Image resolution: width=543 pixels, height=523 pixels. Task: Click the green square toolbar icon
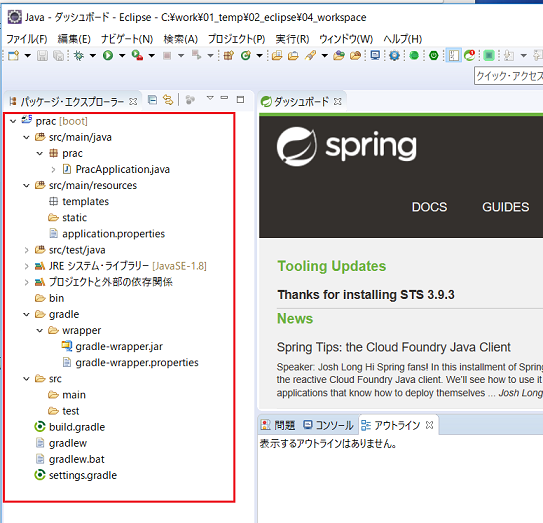click(x=489, y=55)
